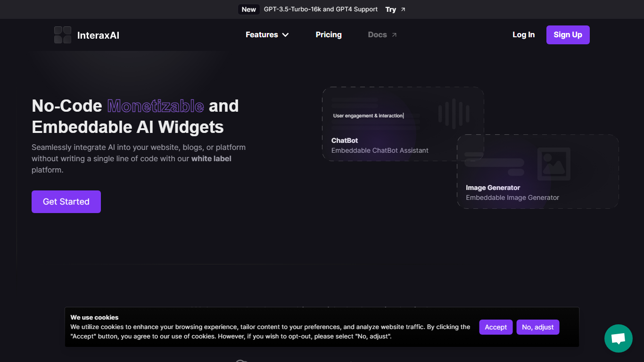This screenshot has height=362, width=644.
Task: Expand the Features dropdown chevron
Action: tap(285, 35)
